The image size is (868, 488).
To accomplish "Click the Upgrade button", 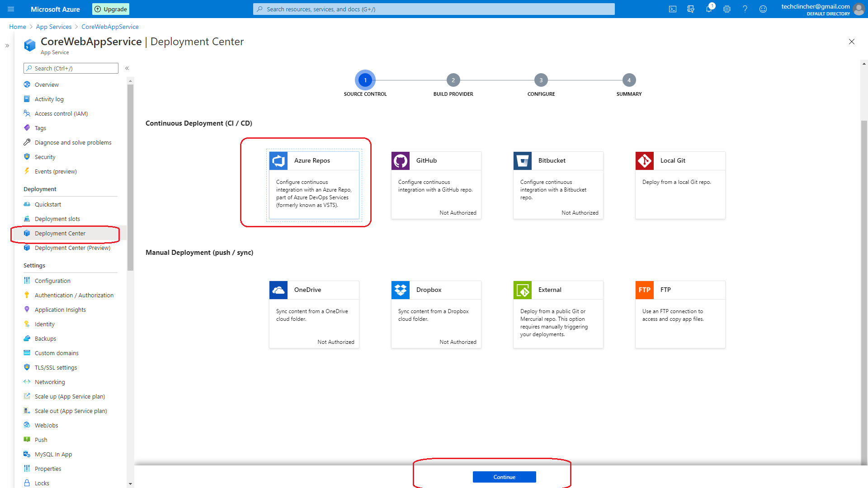I will [111, 9].
